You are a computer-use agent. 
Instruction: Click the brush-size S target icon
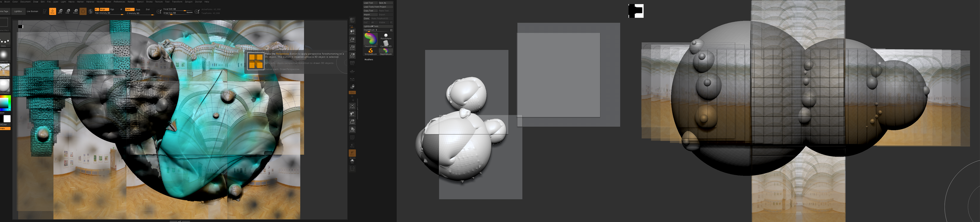pyautogui.click(x=159, y=11)
